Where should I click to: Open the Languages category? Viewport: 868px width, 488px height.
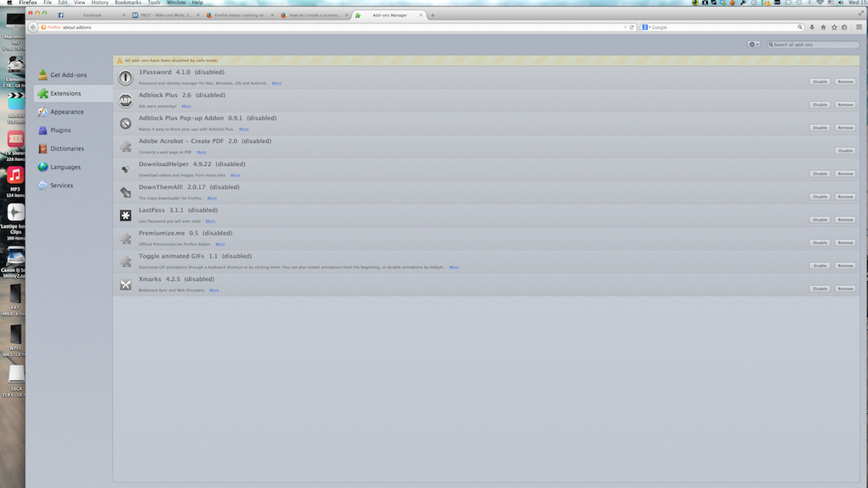tap(73, 167)
